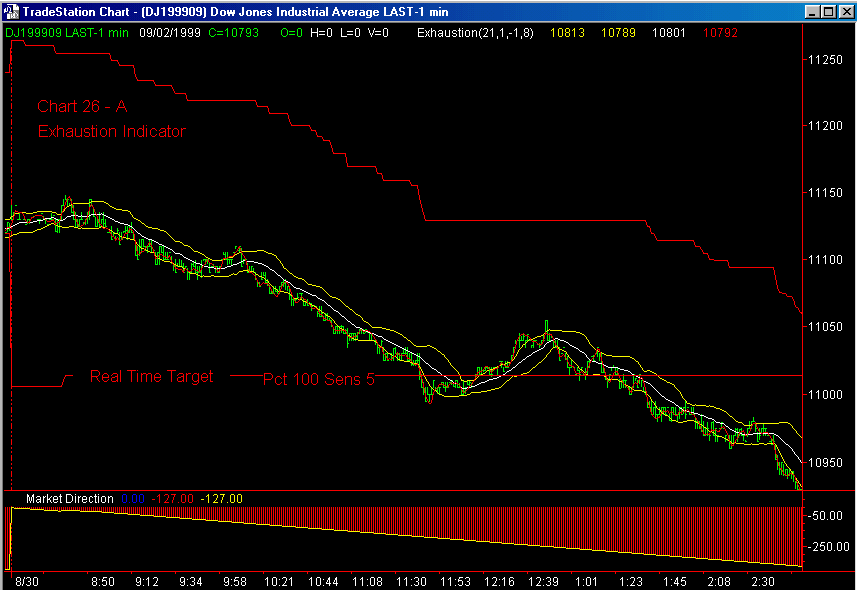Click the yellow 10789 indicator value
Screen dimensions: 857x590
tap(618, 33)
